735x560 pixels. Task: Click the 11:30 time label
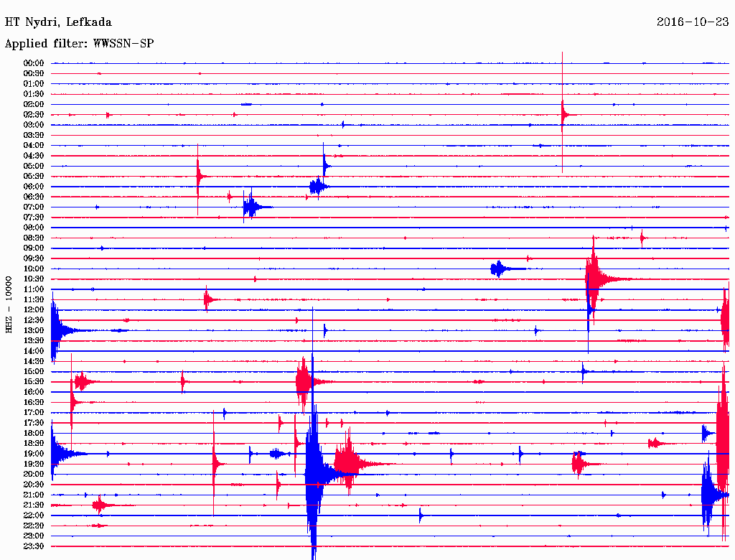point(34,299)
